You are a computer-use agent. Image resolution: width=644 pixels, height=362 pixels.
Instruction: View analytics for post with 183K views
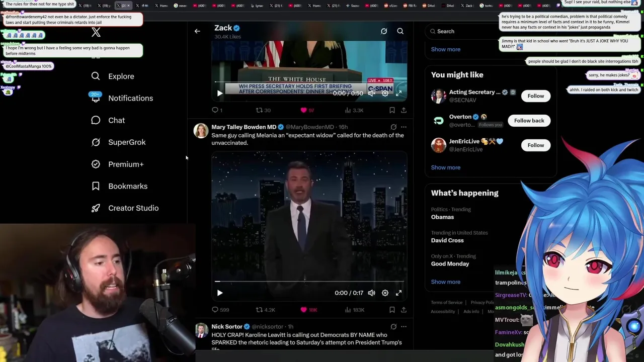(x=354, y=310)
